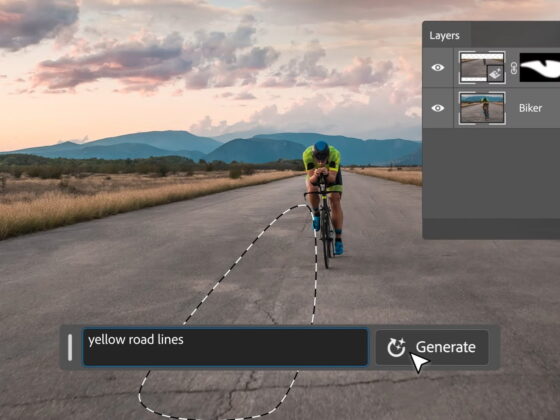Switch to the Layers tab

(x=444, y=36)
